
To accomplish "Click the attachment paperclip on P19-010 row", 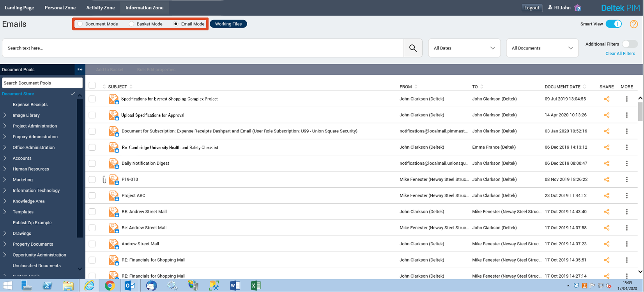I will coord(104,179).
